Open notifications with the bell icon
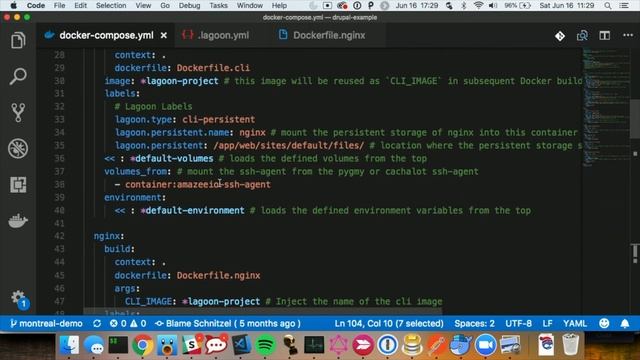The height and width of the screenshot is (360, 640). point(625,324)
